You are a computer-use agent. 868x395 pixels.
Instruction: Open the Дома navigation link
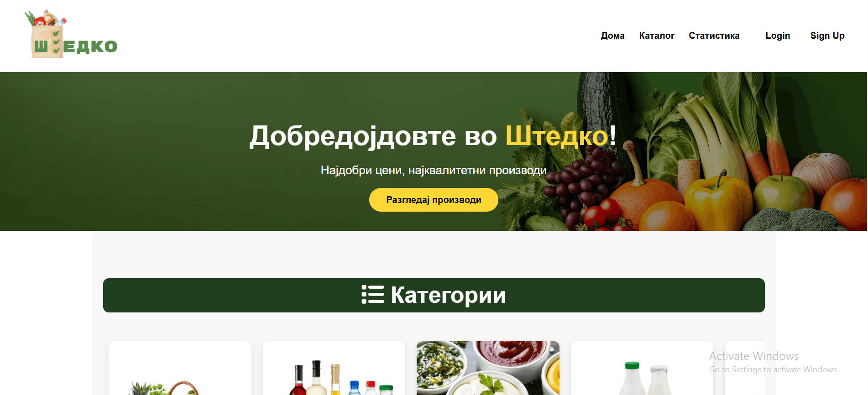(x=612, y=36)
